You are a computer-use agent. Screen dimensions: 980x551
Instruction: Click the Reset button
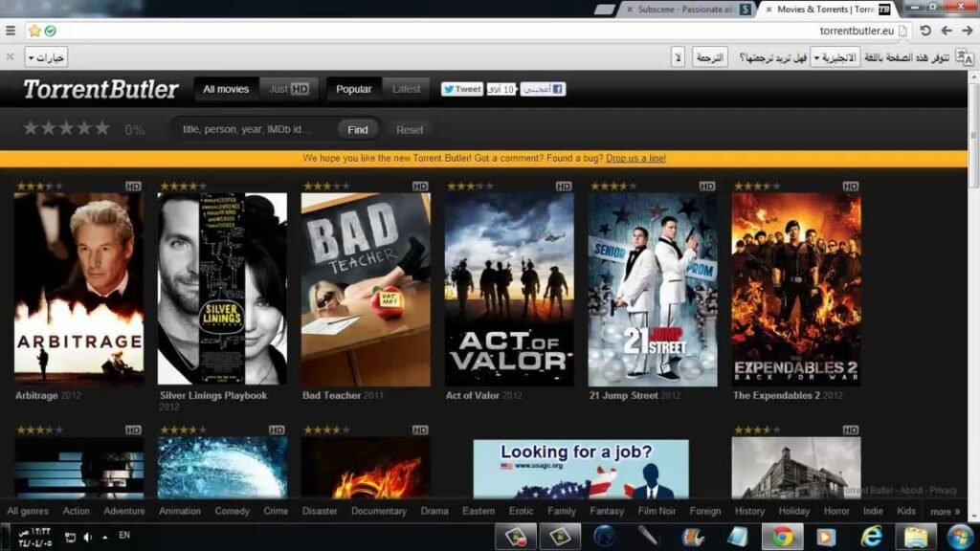[x=410, y=129]
